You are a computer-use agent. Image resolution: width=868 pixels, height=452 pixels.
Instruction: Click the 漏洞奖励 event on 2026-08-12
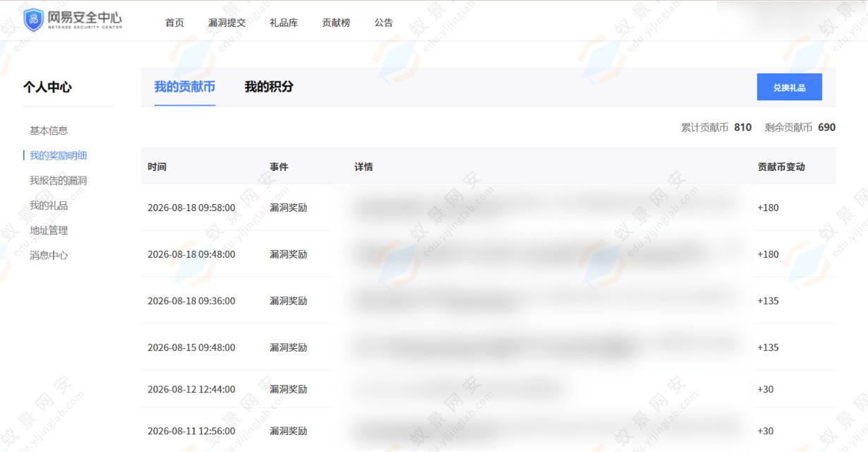pos(288,389)
